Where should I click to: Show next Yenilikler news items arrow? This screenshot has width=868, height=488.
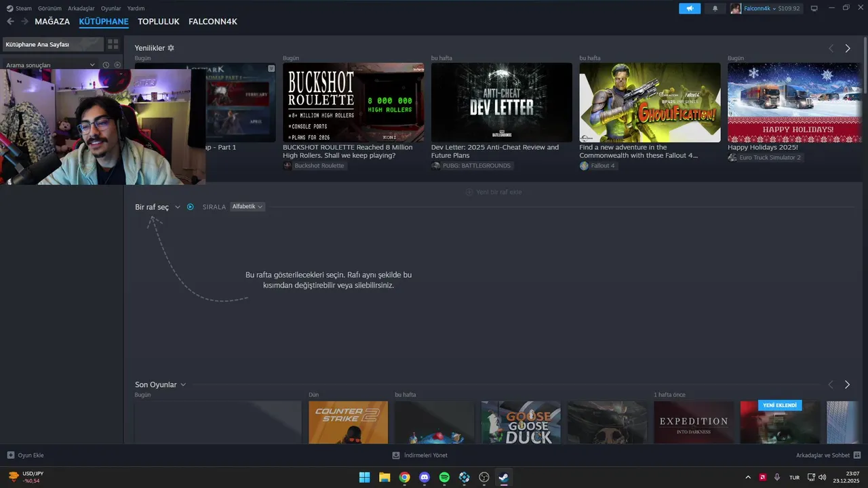(x=848, y=48)
